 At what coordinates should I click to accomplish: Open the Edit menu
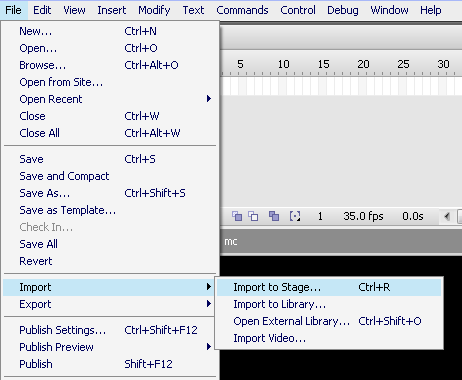click(42, 10)
